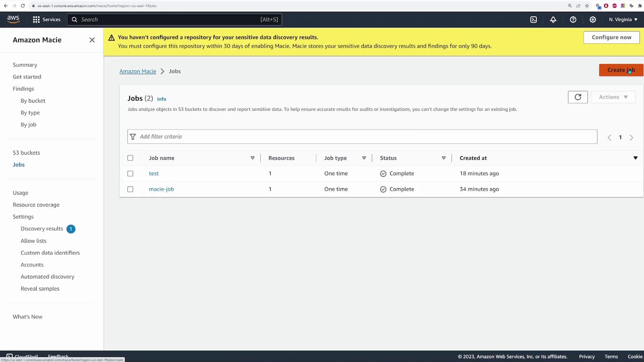
Task: Select the checkbox for macie-job
Action: pos(130,189)
